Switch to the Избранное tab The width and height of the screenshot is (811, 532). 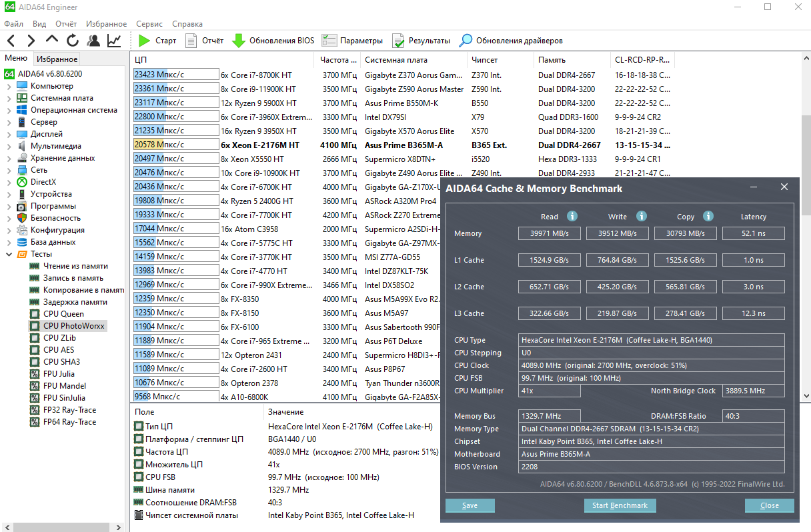tap(57, 59)
